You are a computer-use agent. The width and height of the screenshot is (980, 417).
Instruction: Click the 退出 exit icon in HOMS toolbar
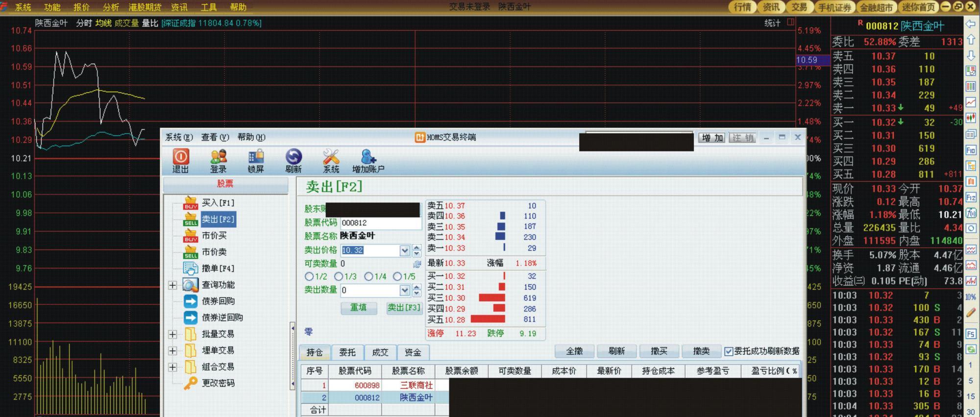click(180, 161)
